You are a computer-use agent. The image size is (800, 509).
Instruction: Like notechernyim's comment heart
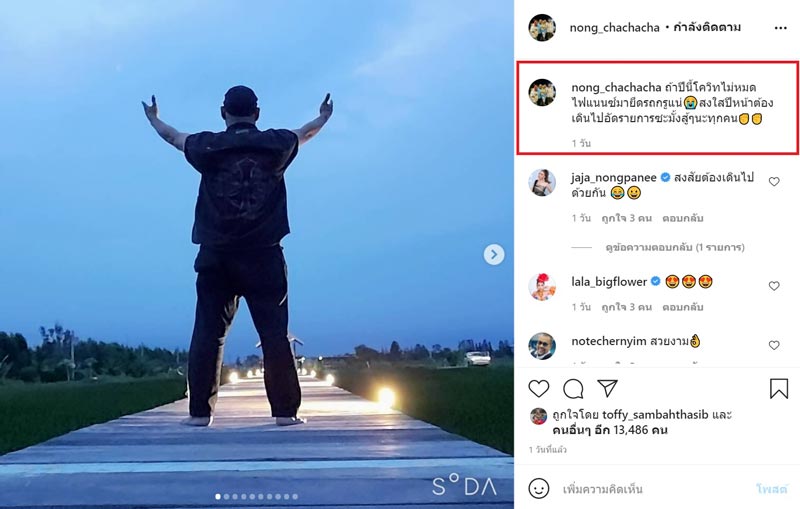point(774,345)
